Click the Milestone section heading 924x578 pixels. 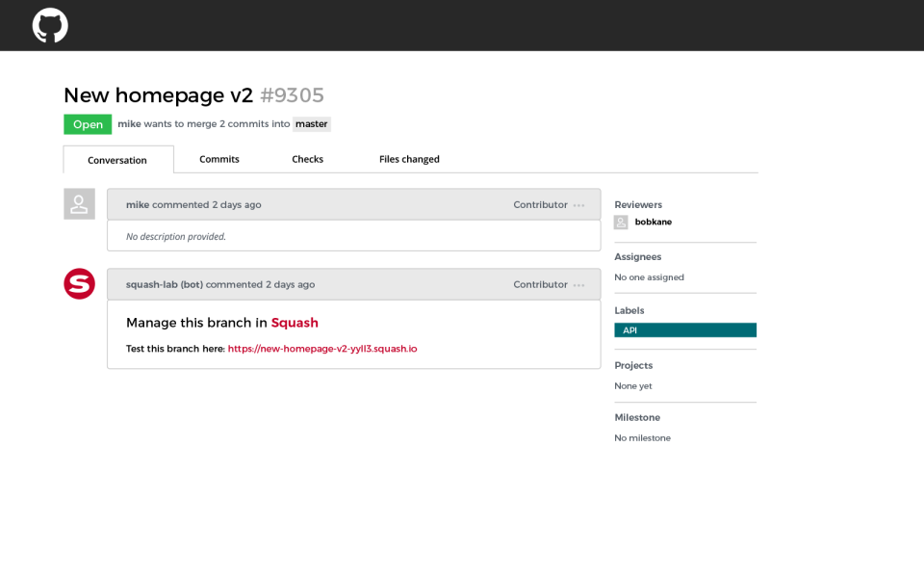(637, 417)
